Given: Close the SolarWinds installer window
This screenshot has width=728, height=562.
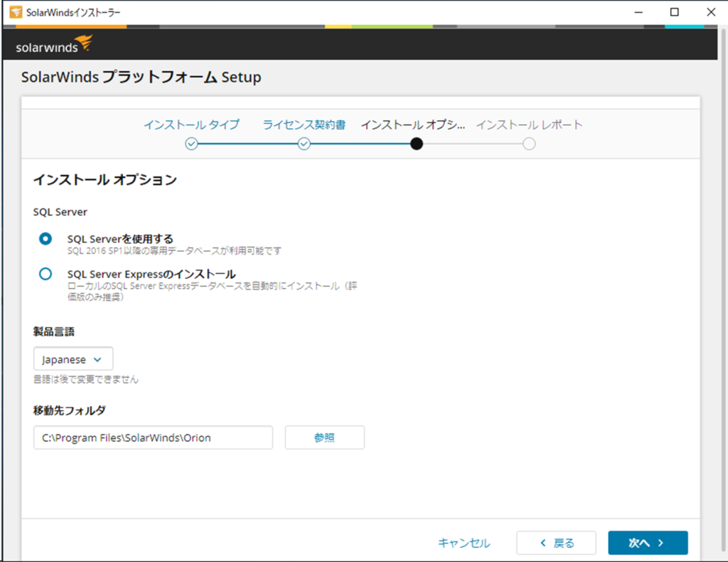Looking at the screenshot, I should coord(711,12).
